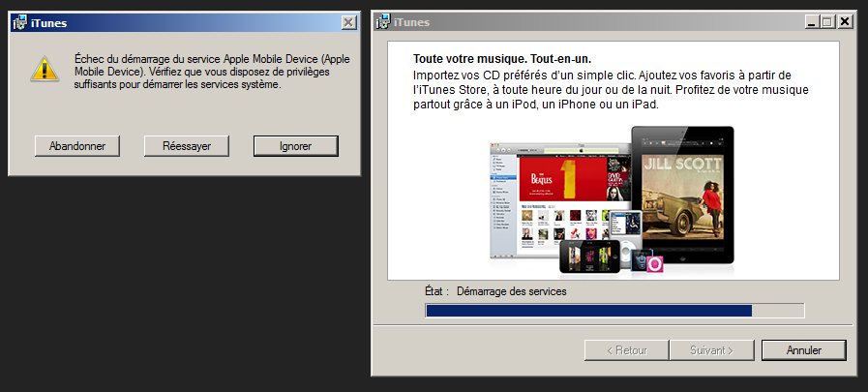Click the iTunes icon in the error dialog title bar
The image size is (868, 392).
coord(20,21)
